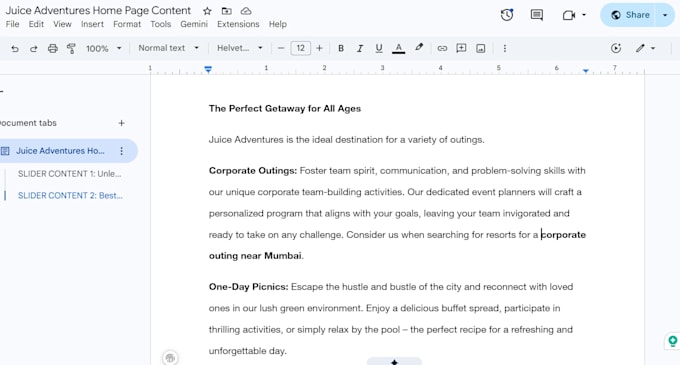The image size is (680, 365).
Task: Adjust the right indent ruler marker
Action: coord(586,71)
